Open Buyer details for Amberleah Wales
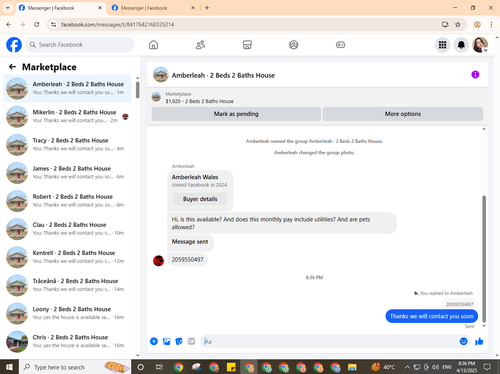This screenshot has height=374, width=500. point(200,199)
